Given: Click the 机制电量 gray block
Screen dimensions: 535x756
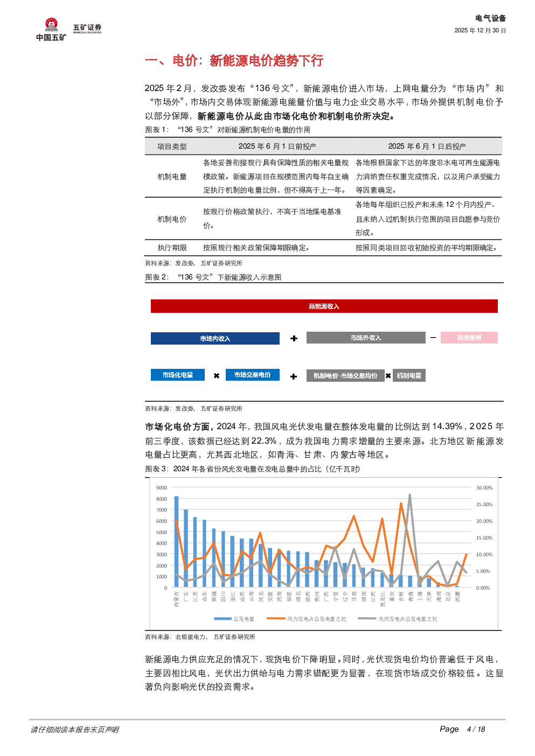Looking at the screenshot, I should (409, 375).
